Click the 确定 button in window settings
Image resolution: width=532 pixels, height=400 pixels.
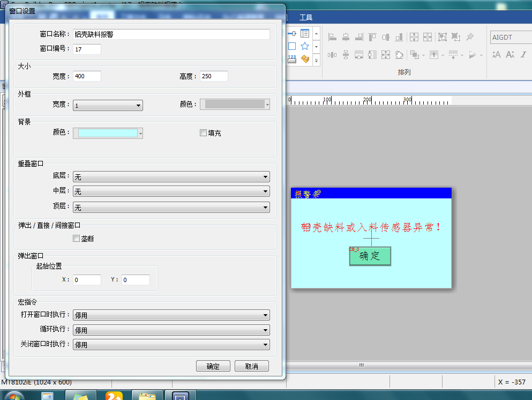[213, 366]
